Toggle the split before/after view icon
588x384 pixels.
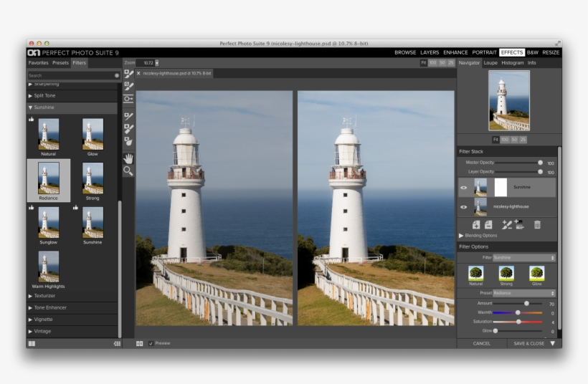click(140, 344)
